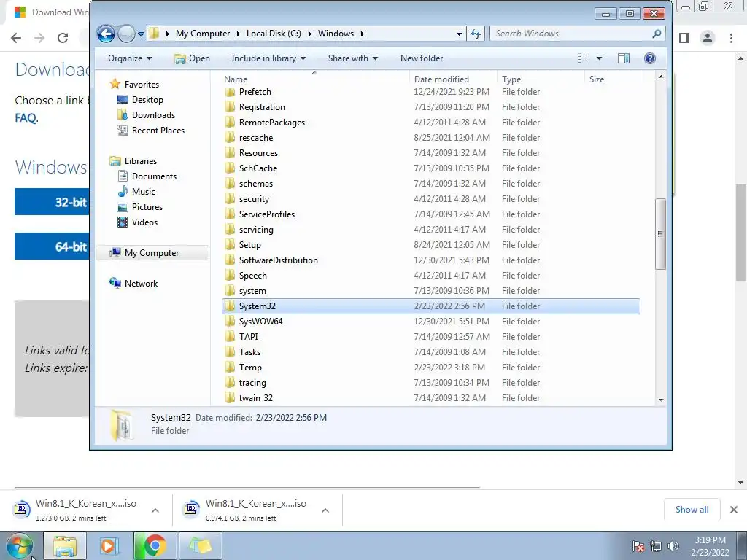This screenshot has width=747, height=560.
Task: Close the Chrome downloads bar
Action: coord(734,510)
